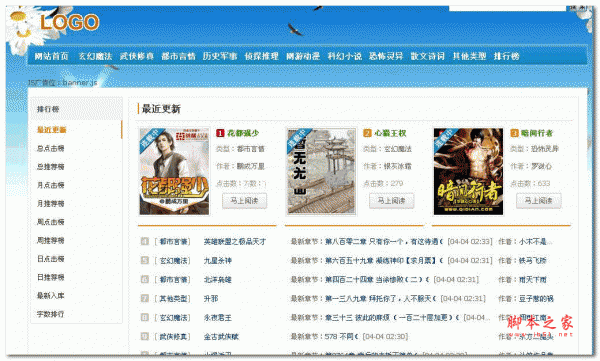
Task: Click rank number icon of 九星杀神 row
Action: coord(145,260)
